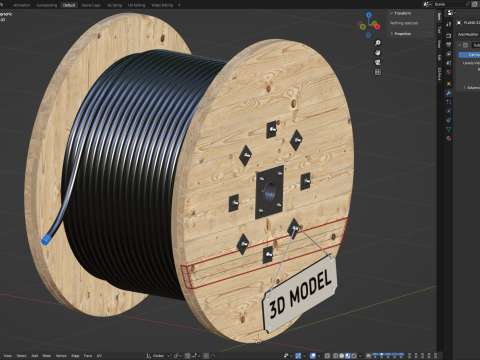Screen dimensions: 480x360
Task: Click the pan hand viewport icon
Action: coord(378,52)
